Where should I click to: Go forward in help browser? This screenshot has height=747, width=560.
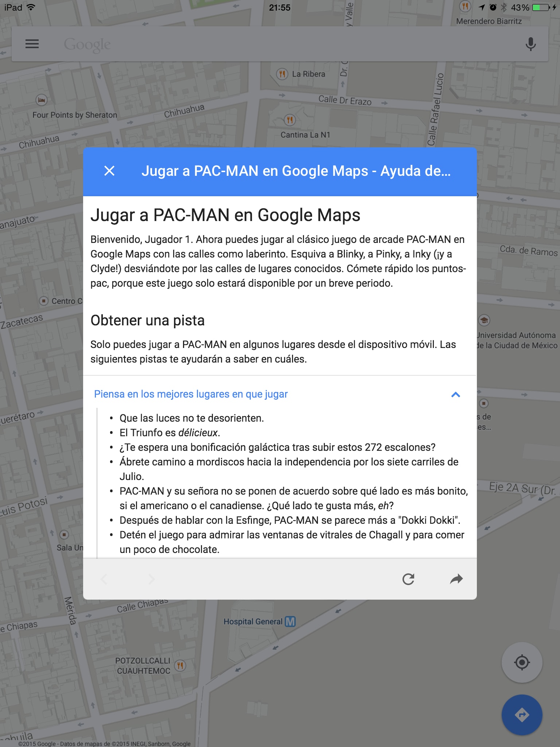(152, 579)
